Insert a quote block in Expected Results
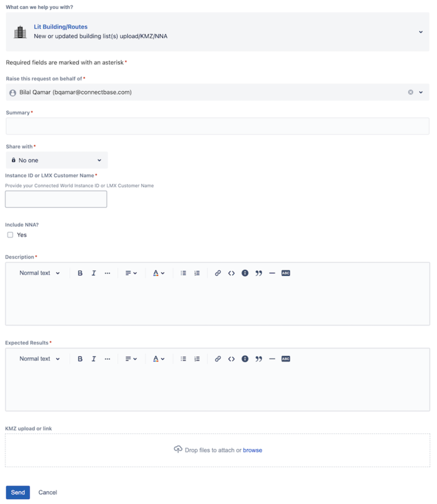 (259, 358)
